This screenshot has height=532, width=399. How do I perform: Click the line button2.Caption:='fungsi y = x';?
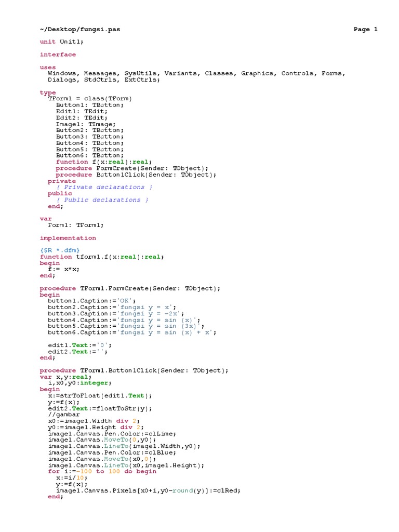(x=112, y=308)
